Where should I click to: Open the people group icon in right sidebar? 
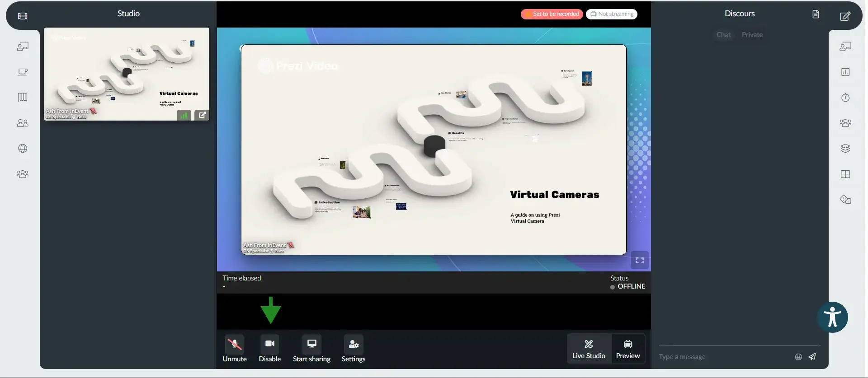point(845,123)
